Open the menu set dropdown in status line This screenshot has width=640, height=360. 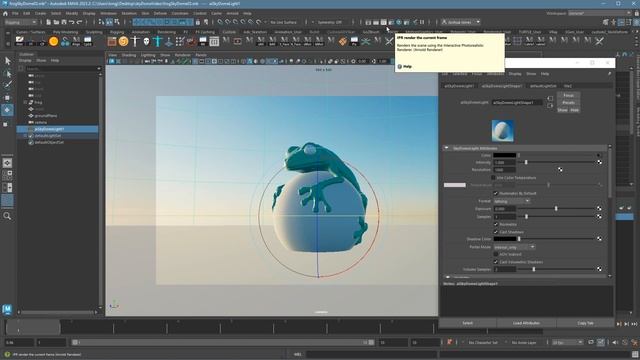(x=21, y=22)
